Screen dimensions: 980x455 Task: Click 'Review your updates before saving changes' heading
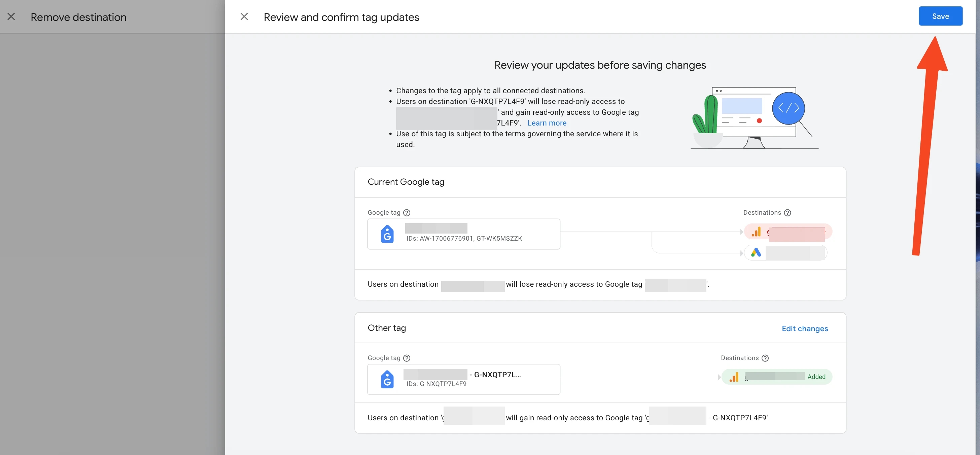click(600, 65)
